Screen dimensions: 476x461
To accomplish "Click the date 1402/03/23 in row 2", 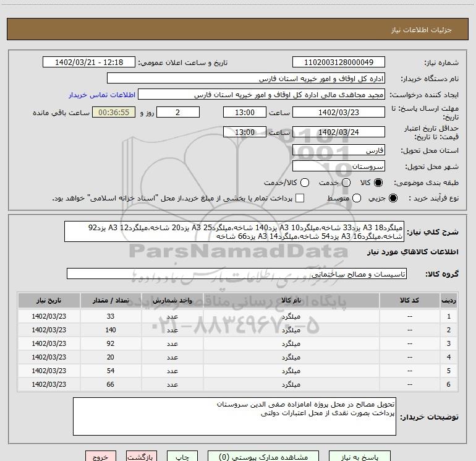I will pyautogui.click(x=49, y=330).
